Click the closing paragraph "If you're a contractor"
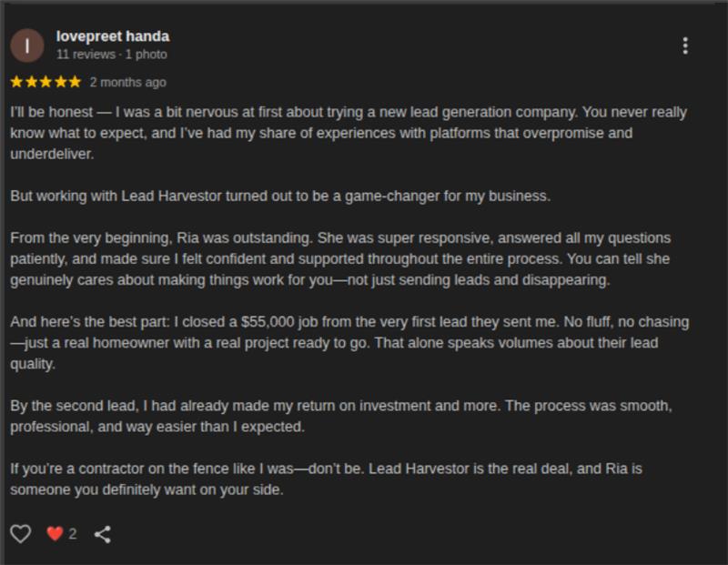 [x=326, y=479]
